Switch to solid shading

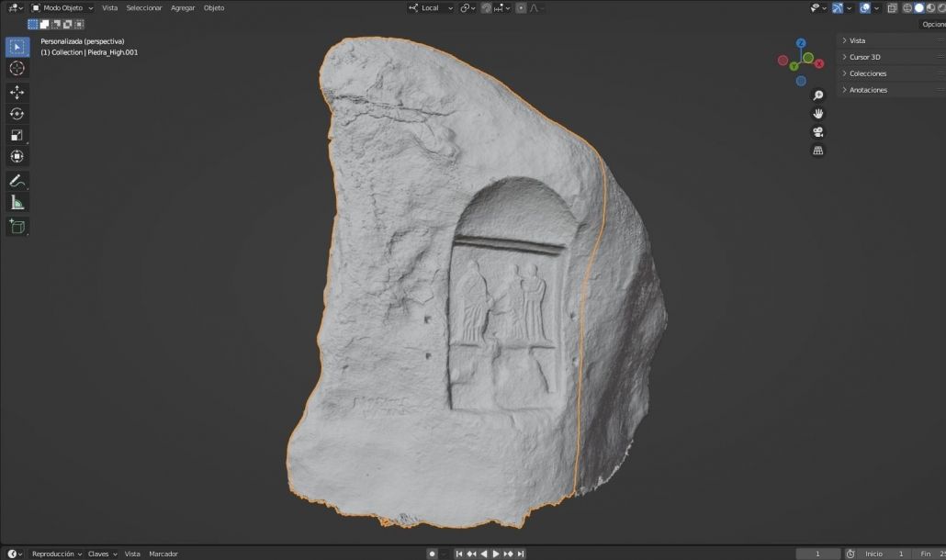[x=918, y=8]
